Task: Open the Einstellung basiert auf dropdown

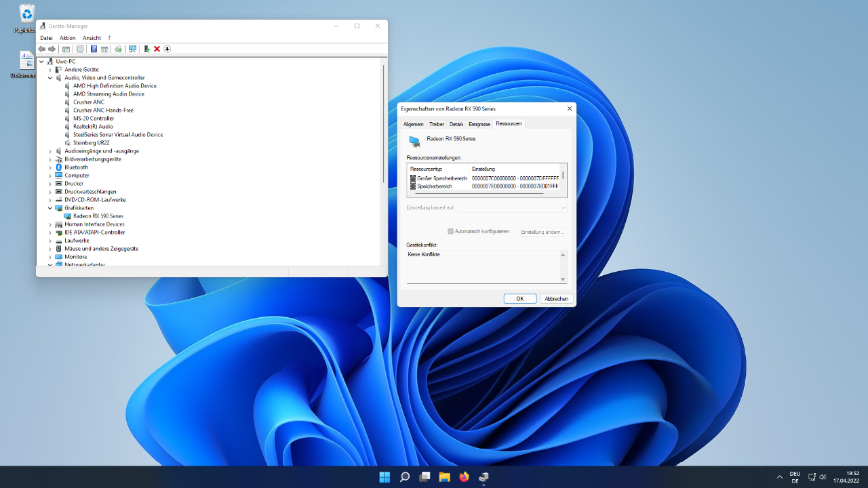Action: click(x=513, y=207)
